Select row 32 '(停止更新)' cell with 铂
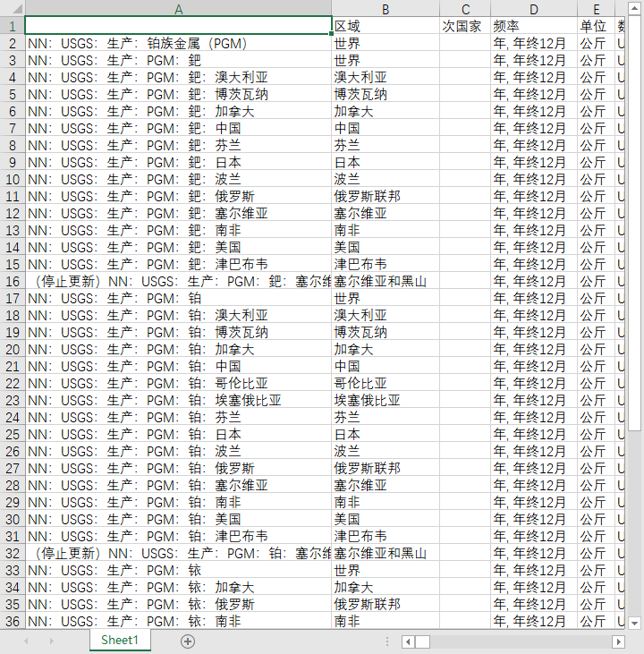644x654 pixels. (179, 554)
